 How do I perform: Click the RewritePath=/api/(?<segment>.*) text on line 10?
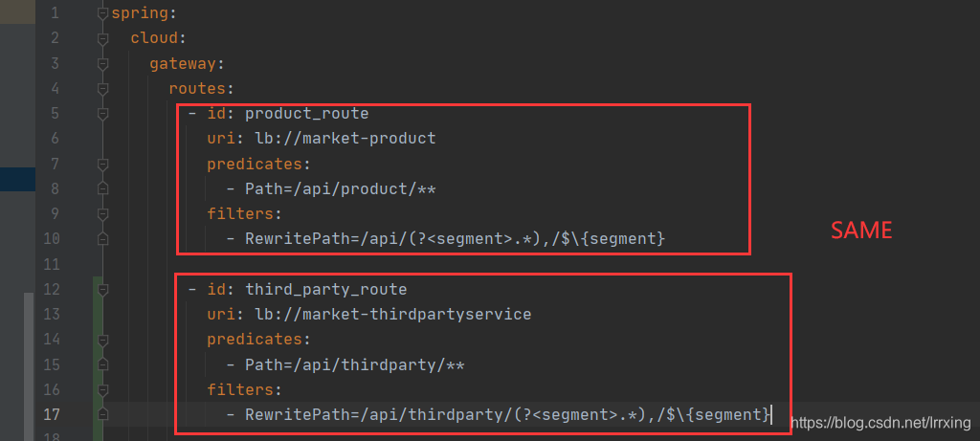point(384,239)
